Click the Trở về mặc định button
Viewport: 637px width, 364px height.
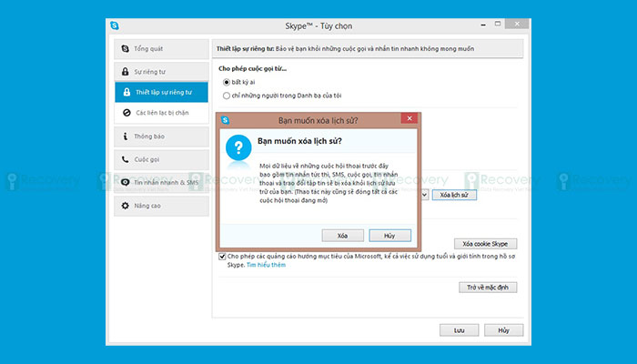488,288
